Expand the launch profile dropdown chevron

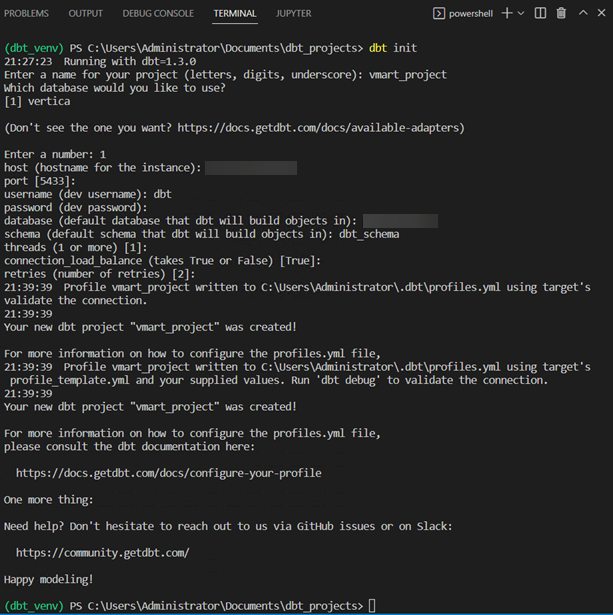coord(521,13)
